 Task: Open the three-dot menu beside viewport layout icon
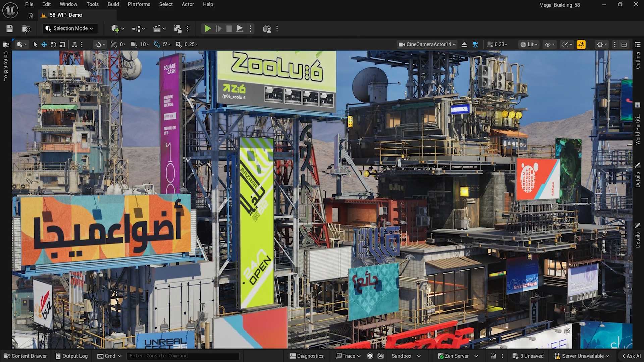(x=615, y=44)
